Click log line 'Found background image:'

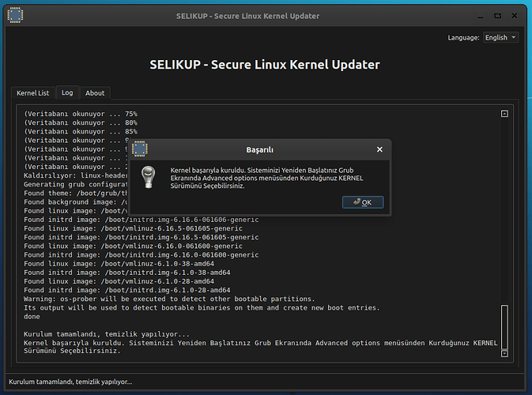click(x=76, y=202)
